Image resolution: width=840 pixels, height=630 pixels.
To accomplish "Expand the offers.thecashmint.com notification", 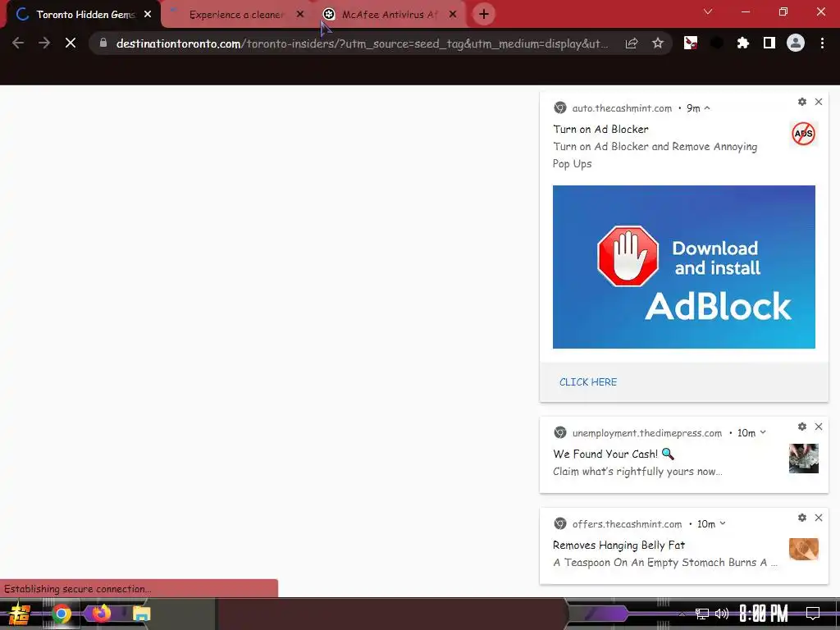I will 723,524.
